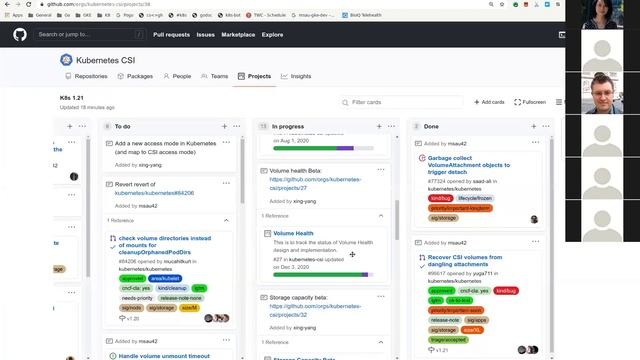Click the Done column scrollbar
The image size is (640, 360).
(552, 245)
